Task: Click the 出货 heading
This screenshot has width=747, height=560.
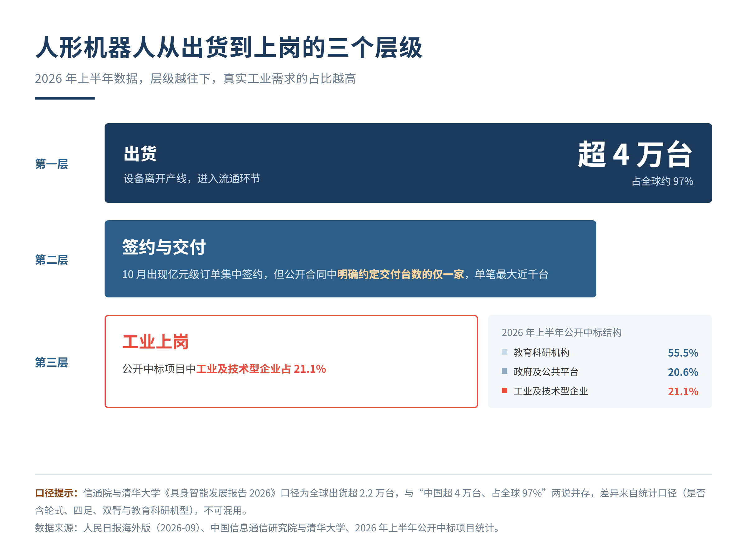Action: coord(140,154)
